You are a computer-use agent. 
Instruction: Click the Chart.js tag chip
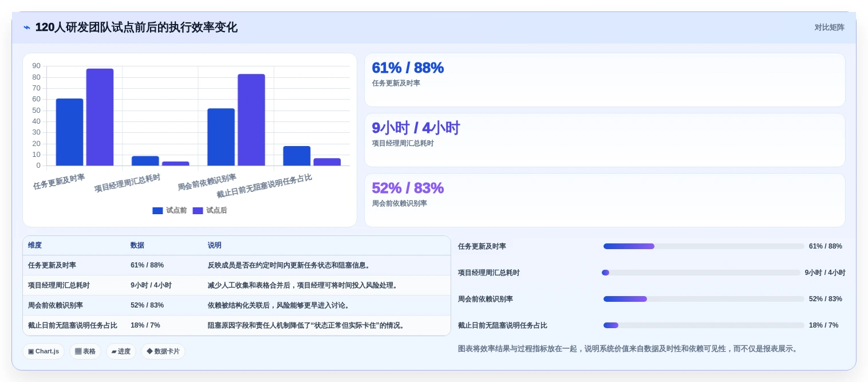pos(44,352)
